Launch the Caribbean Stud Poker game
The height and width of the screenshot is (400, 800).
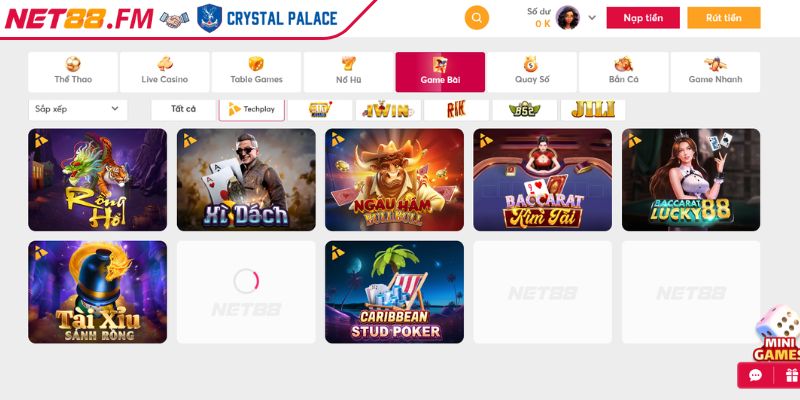pyautogui.click(x=394, y=292)
